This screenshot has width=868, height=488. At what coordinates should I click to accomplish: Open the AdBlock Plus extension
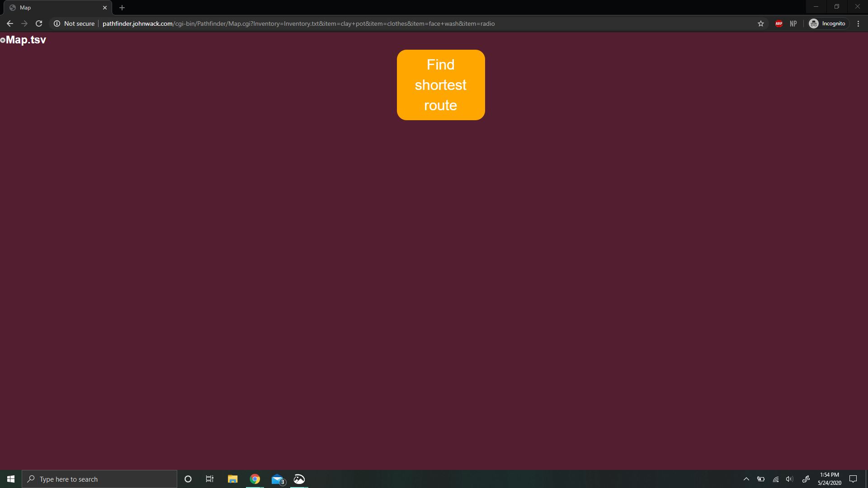click(x=779, y=23)
